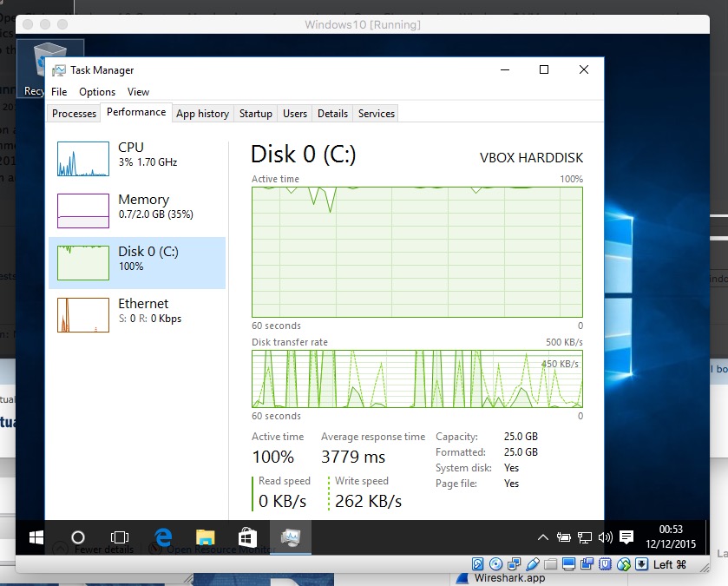Click the taskbar clock showing 00:53

click(x=671, y=537)
